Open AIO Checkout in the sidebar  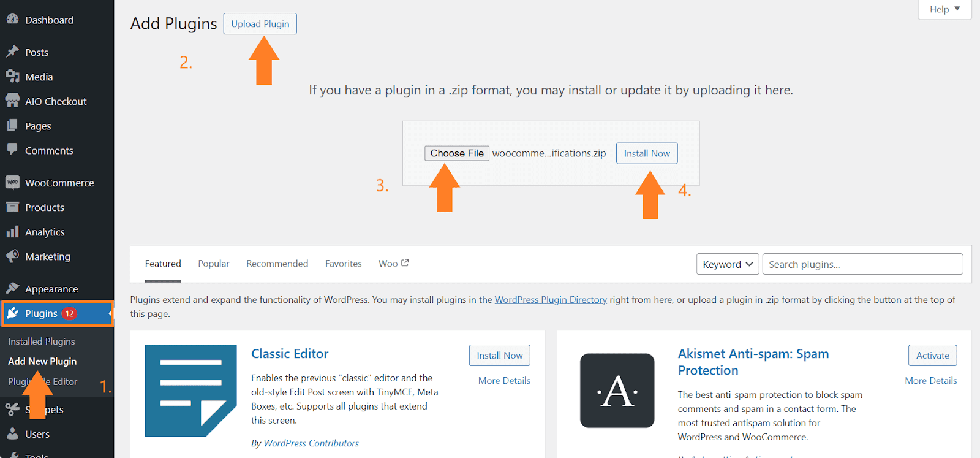click(57, 101)
